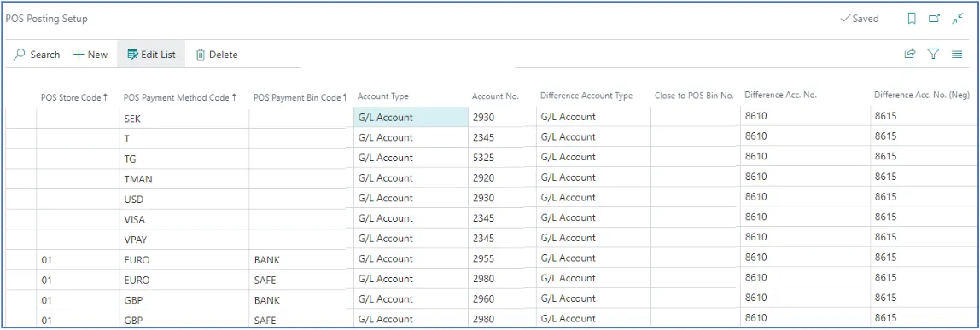Click account number 2955 in EURO BANK row
Image resolution: width=980 pixels, height=330 pixels.
coord(502,259)
